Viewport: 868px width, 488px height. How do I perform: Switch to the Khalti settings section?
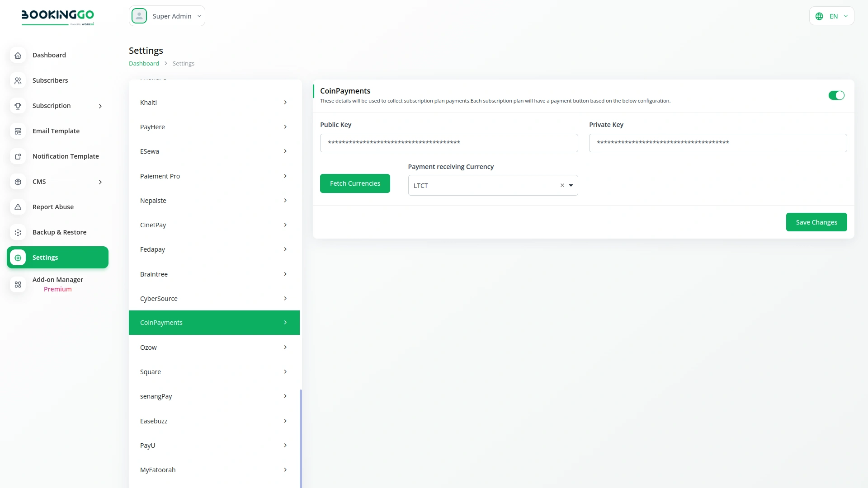click(x=214, y=102)
